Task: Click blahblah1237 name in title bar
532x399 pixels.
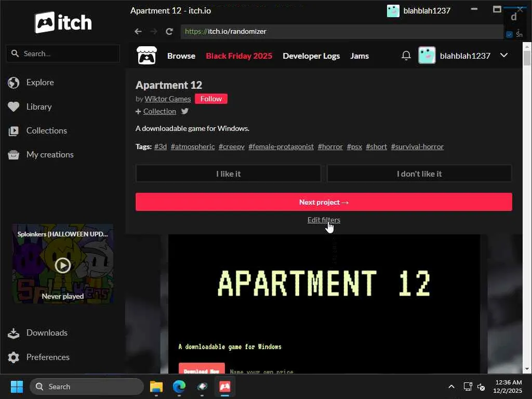Action: (427, 11)
